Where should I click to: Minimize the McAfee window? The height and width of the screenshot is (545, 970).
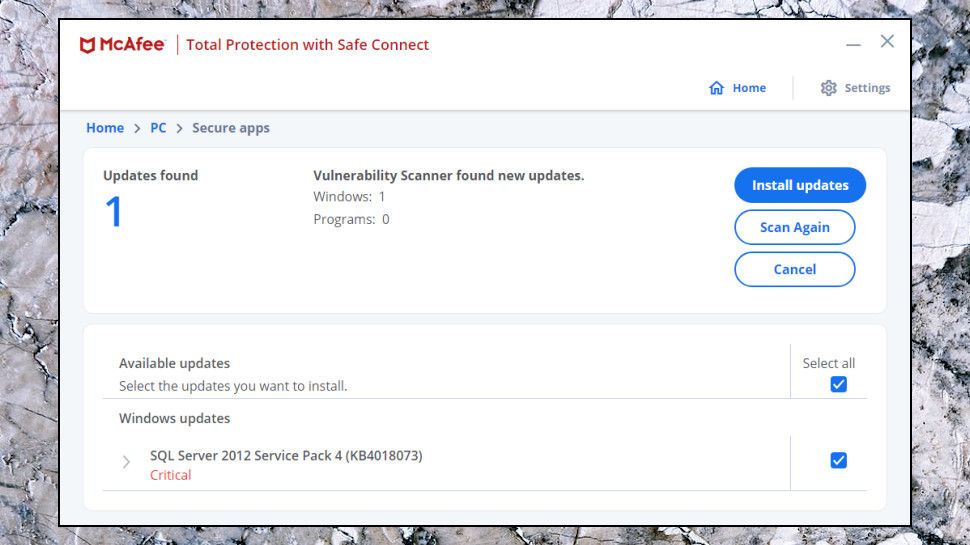point(853,45)
